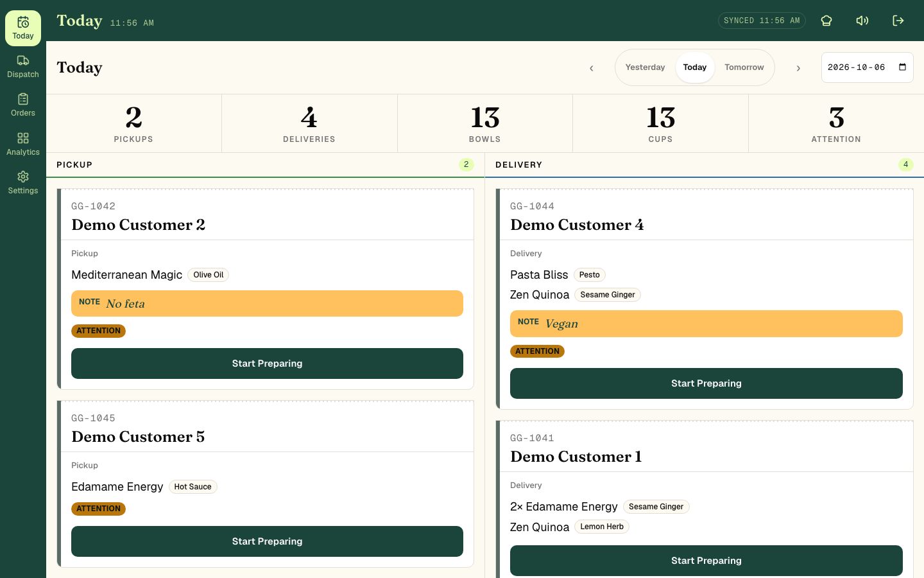Start Preparing order GG-1041

(x=706, y=561)
